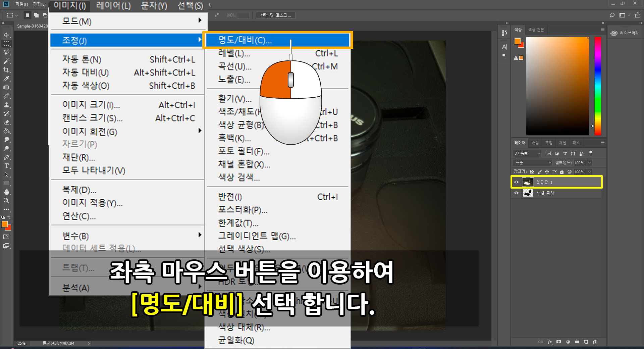Toggle the layer filtering on/off switch
This screenshot has height=349, width=644.
[x=591, y=153]
